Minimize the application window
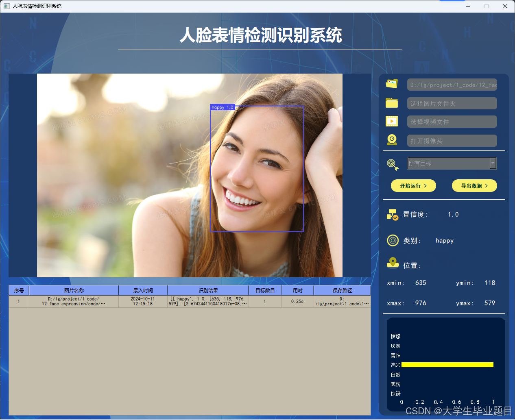515x420 pixels. [468, 6]
